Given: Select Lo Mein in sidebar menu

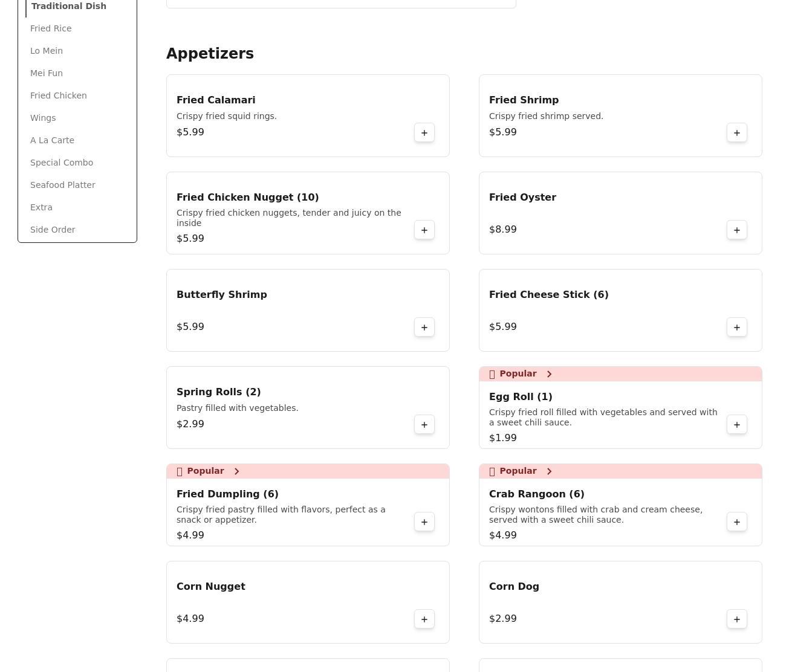Looking at the screenshot, I should click(x=47, y=51).
